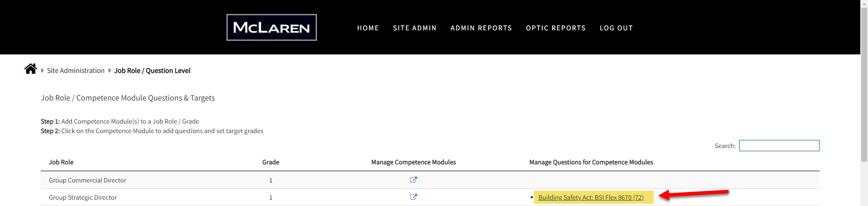
Task: Open the Site Administration breadcrumb link
Action: pos(76,71)
